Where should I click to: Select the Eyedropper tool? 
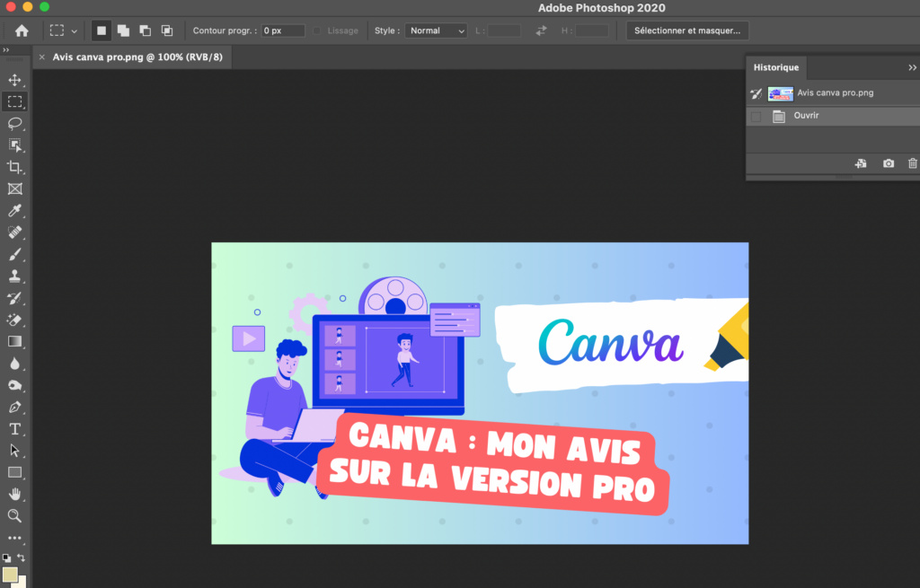click(x=14, y=210)
